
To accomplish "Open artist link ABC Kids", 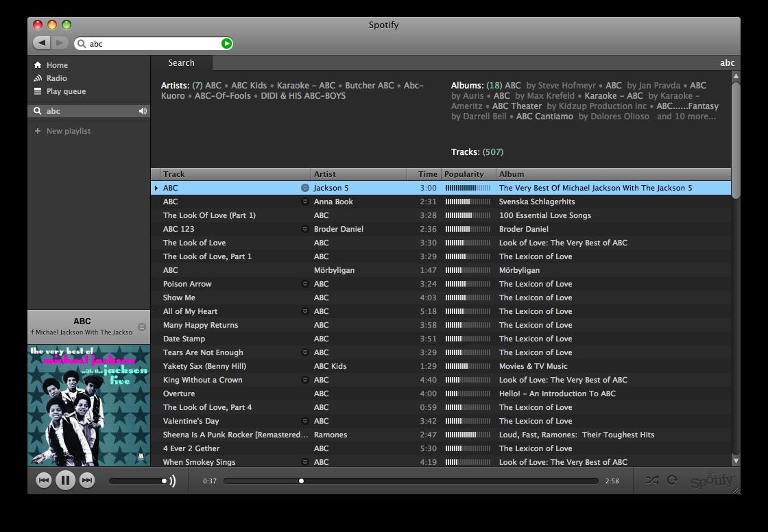I will 249,85.
